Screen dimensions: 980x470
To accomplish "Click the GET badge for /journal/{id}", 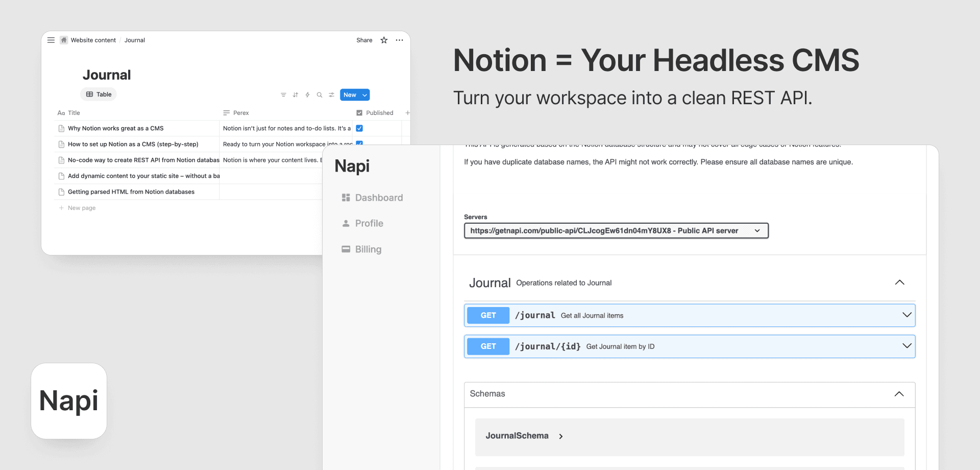I will click(x=488, y=346).
